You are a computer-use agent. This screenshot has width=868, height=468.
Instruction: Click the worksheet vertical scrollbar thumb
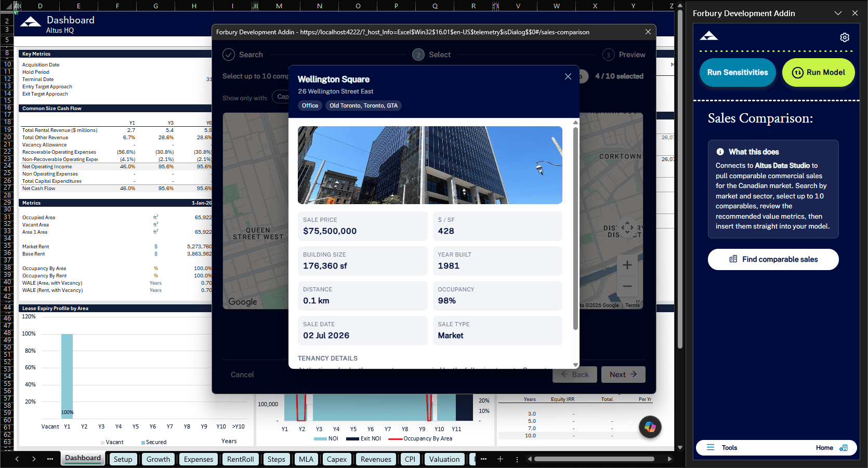point(680,179)
